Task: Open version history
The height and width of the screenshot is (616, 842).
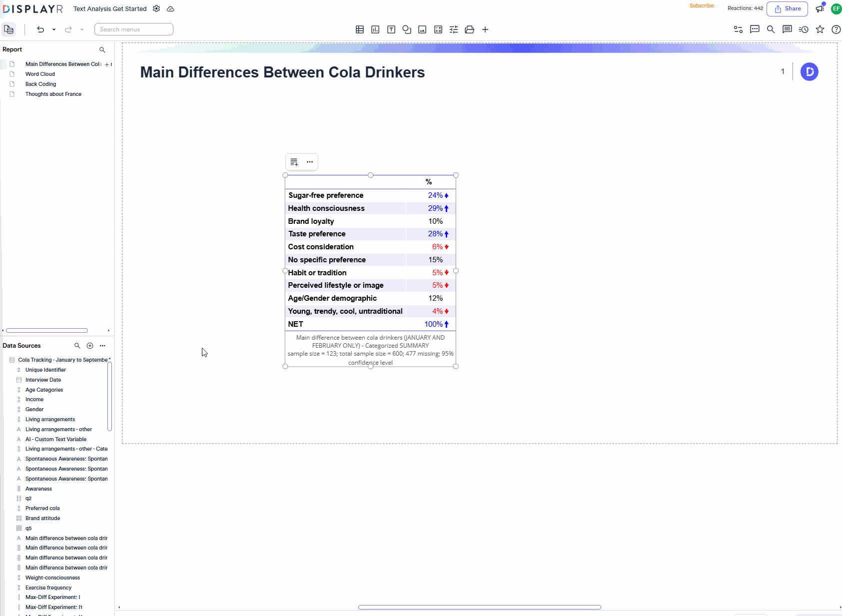Action: pos(804,29)
